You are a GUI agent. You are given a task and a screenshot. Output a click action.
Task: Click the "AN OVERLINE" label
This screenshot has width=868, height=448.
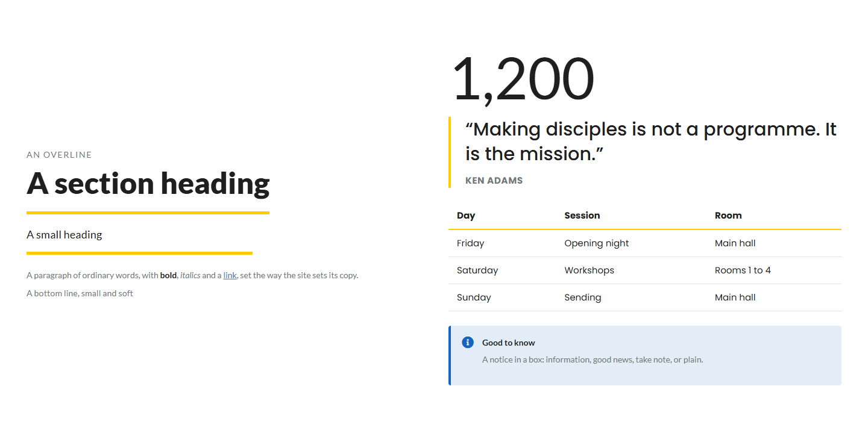tap(59, 155)
